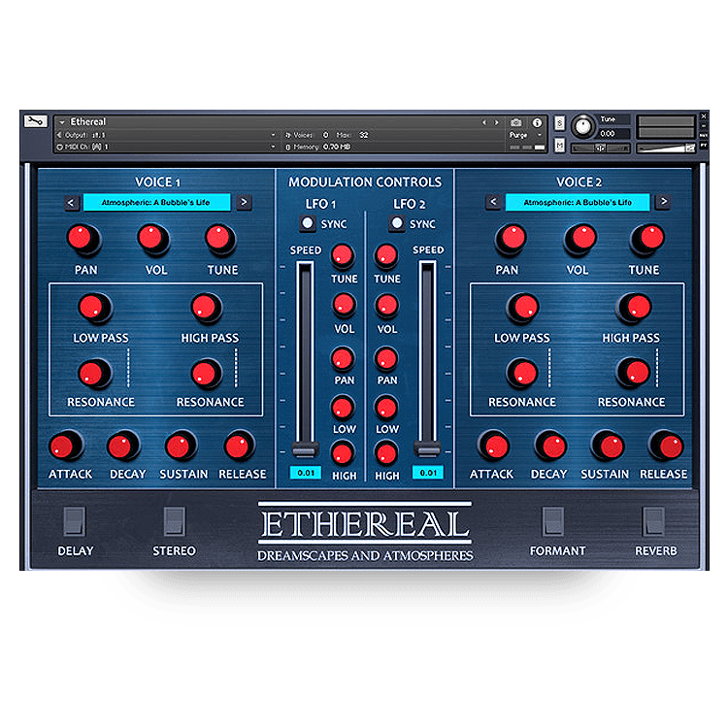Click the Mute M button

pos(559,146)
